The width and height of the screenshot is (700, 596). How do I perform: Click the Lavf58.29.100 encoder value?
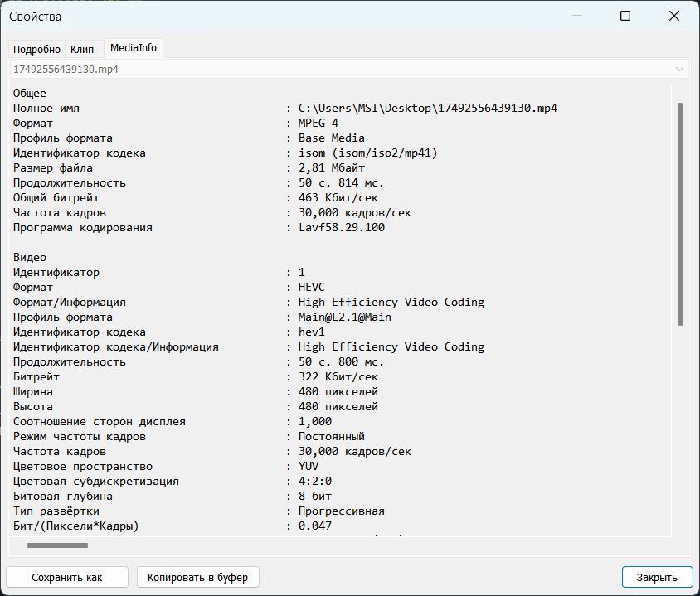tap(342, 228)
